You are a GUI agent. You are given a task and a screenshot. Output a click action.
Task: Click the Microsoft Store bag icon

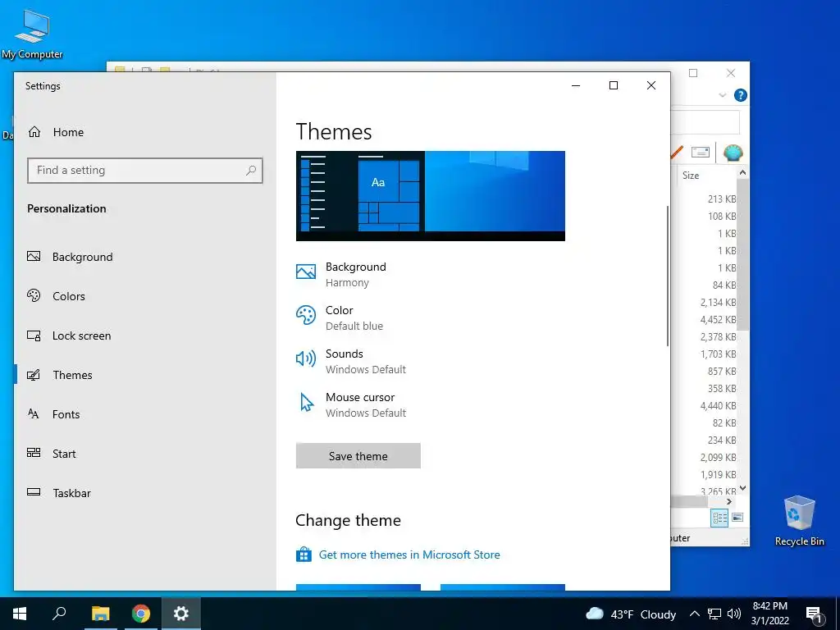(x=304, y=554)
